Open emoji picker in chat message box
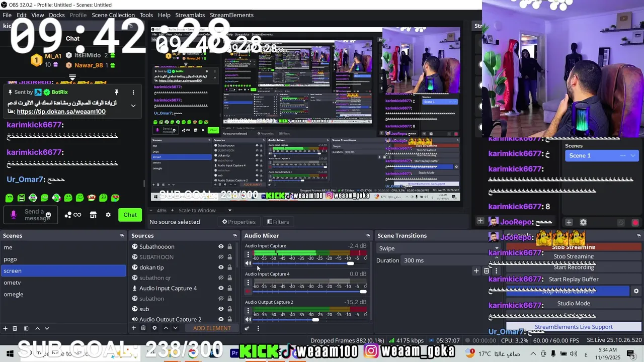The width and height of the screenshot is (644, 362). [48, 215]
